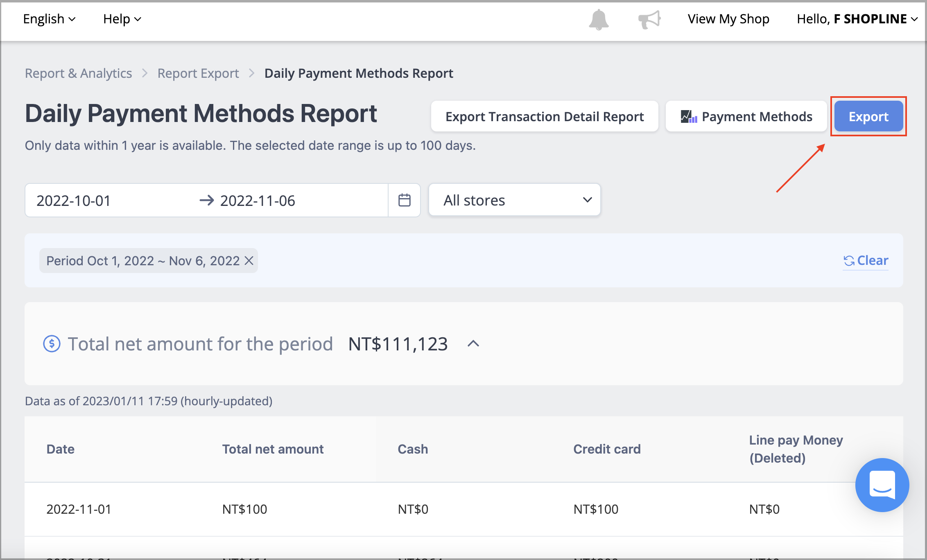Edit the end date 2022-11-06
This screenshot has width=927, height=560.
pos(258,201)
